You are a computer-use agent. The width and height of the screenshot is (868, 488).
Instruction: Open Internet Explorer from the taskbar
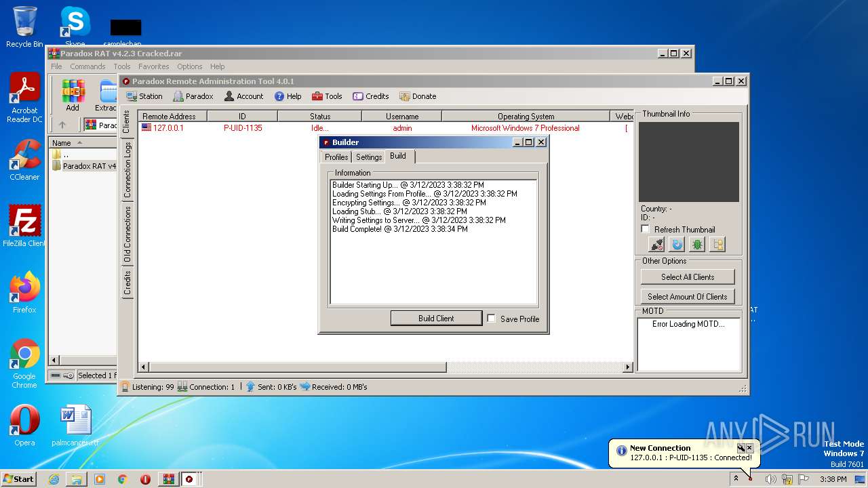click(54, 479)
